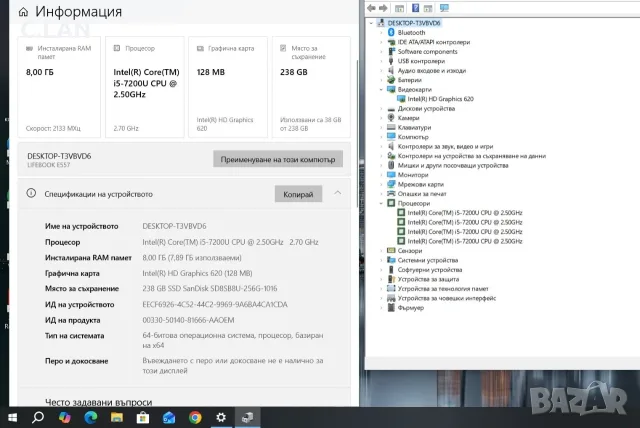Open Copilot from the taskbar
This screenshot has width=640, height=428.
[x=64, y=417]
